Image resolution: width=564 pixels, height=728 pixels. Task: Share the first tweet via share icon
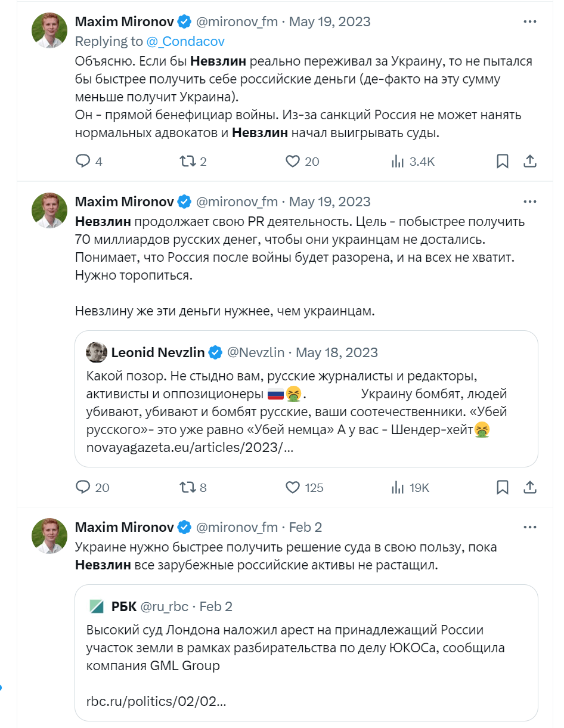tap(530, 161)
